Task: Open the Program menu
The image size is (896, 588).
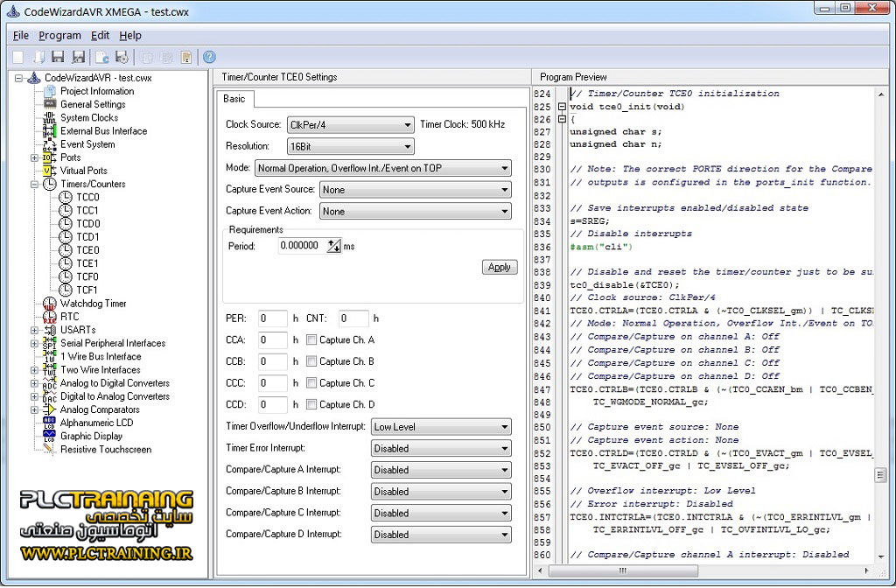Action: 59,35
